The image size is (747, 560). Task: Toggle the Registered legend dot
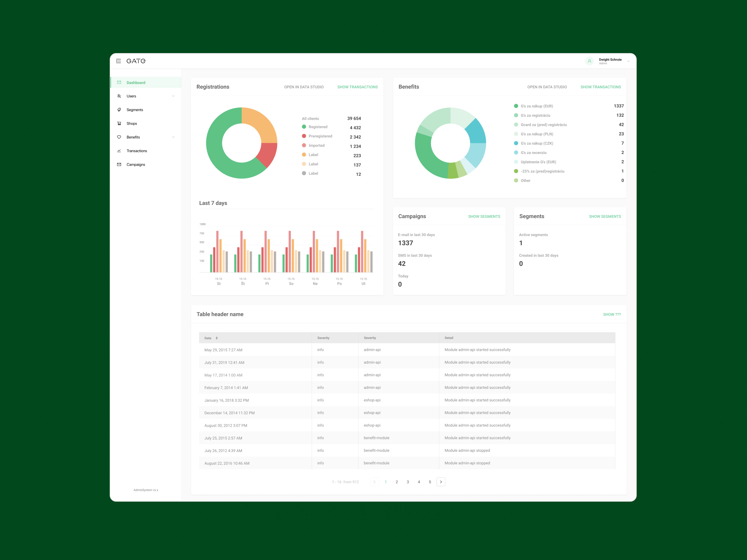click(x=304, y=127)
